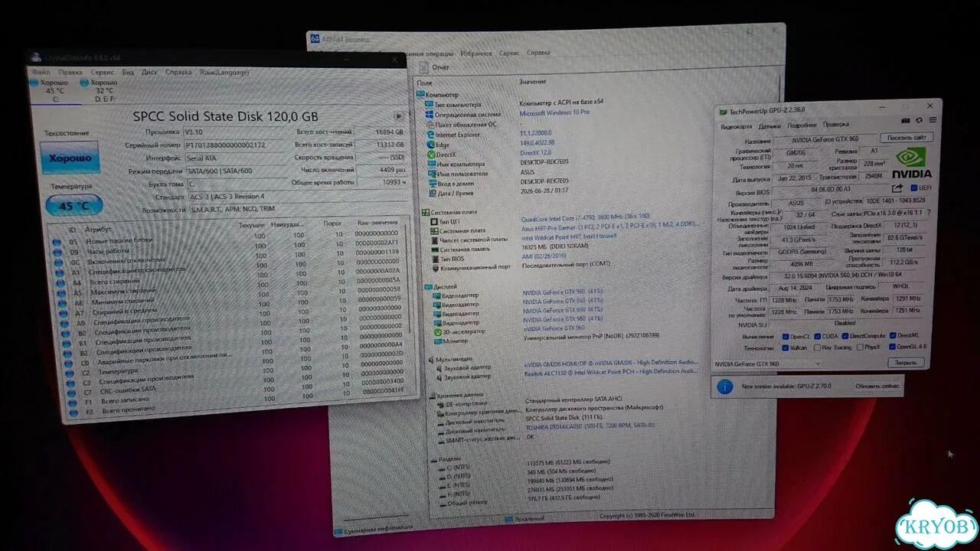Screen dimensions: 980x551
Task: Click the Хорошо health status button
Action: pos(70,158)
